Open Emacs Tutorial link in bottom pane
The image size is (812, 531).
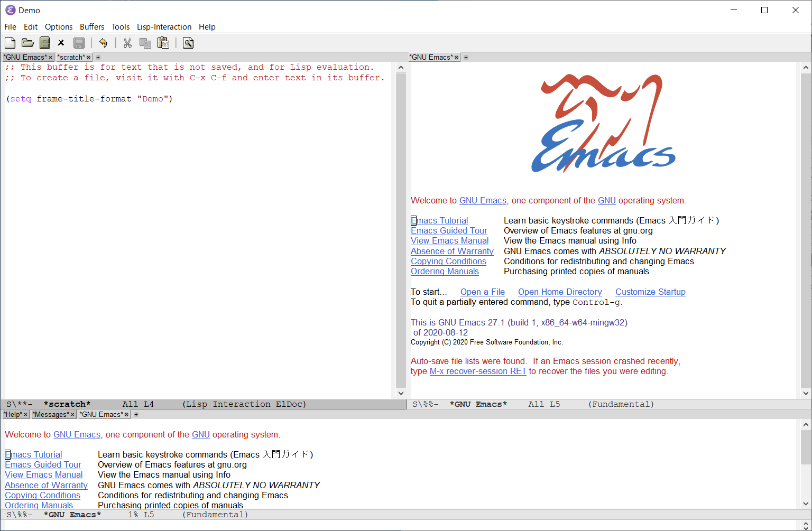(33, 455)
